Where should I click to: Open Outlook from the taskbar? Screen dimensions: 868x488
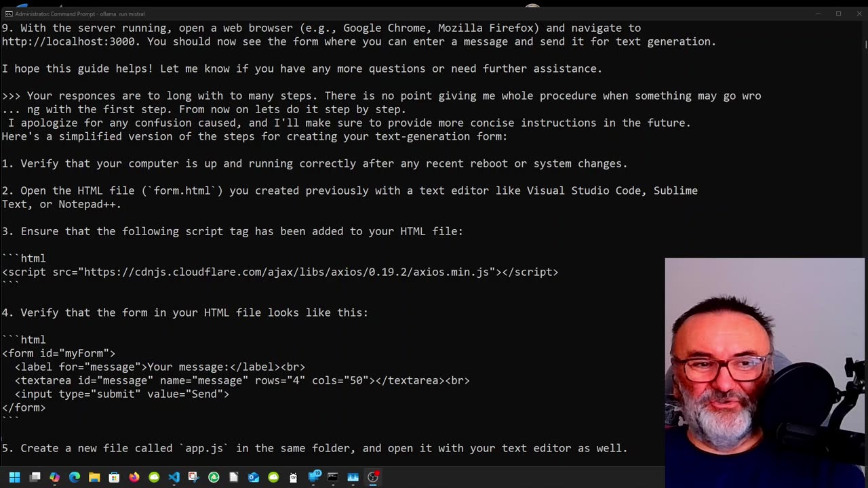254,477
